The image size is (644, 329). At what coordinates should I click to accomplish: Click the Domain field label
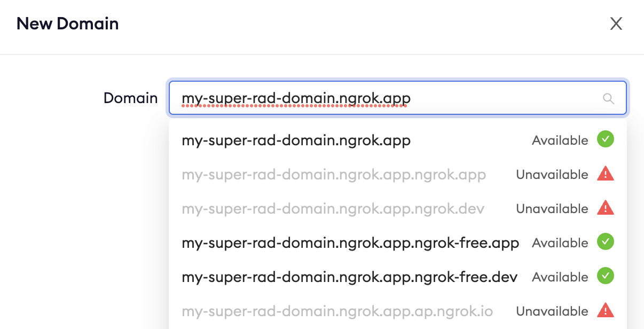(130, 98)
